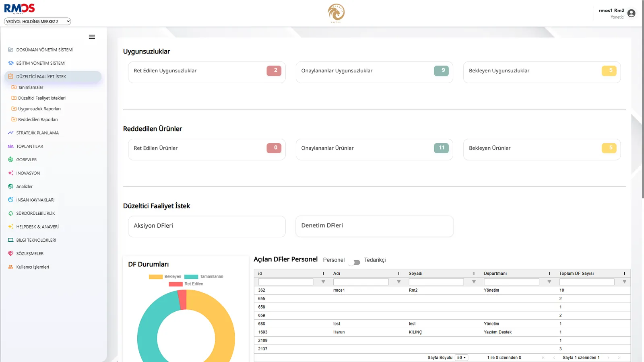This screenshot has height=362, width=644.
Task: Select table row with id 2137
Action: pyautogui.click(x=442, y=349)
